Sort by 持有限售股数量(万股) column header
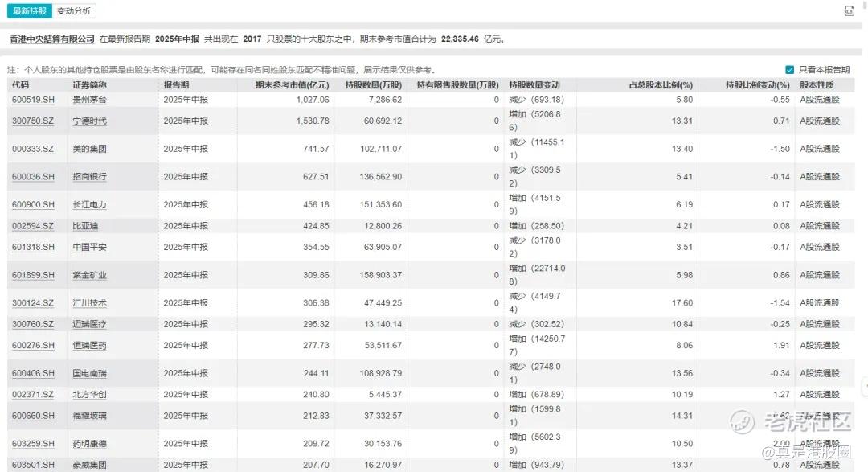868x472 pixels. 458,85
